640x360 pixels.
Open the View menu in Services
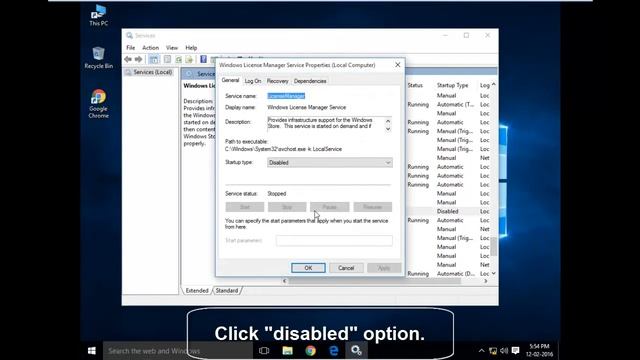point(172,48)
